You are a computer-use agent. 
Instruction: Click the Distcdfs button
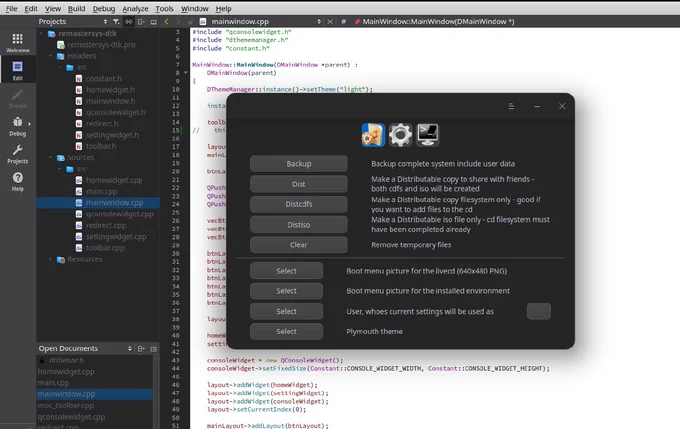pyautogui.click(x=299, y=204)
